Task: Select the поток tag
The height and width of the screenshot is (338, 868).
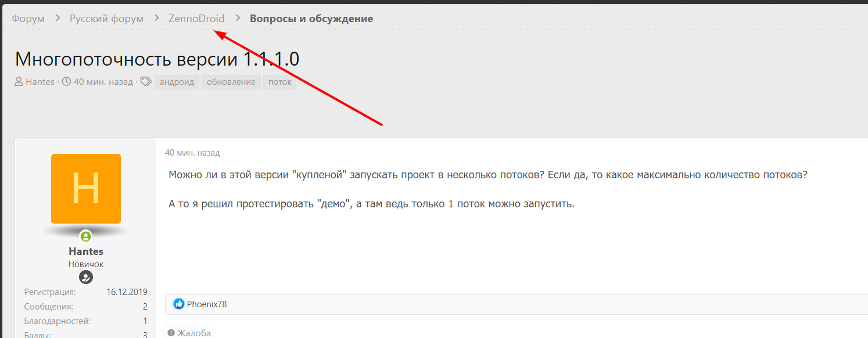Action: (x=280, y=82)
